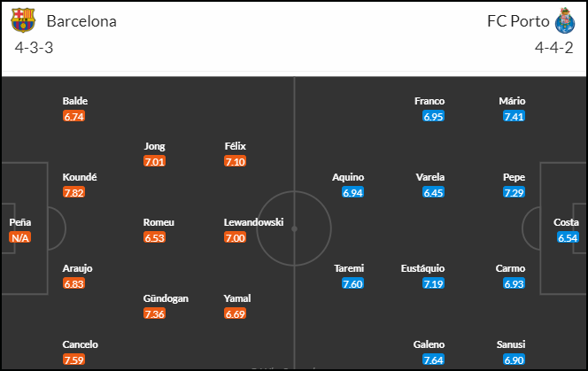Screen dimensions: 588x371
Task: Click Cancelo's 7.59 rating
Action: [x=73, y=359]
